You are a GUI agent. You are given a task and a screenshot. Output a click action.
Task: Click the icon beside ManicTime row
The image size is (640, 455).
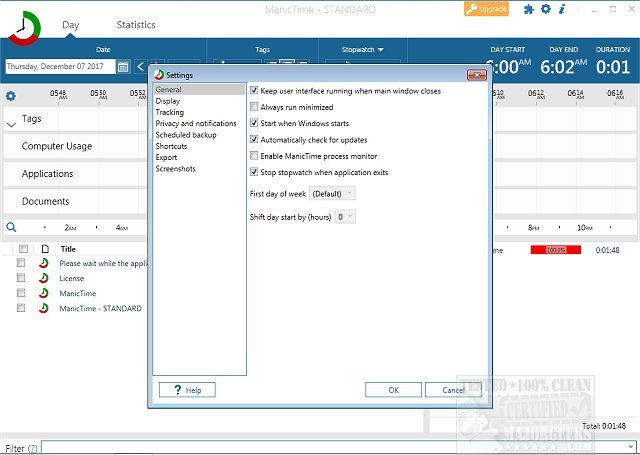pyautogui.click(x=44, y=293)
